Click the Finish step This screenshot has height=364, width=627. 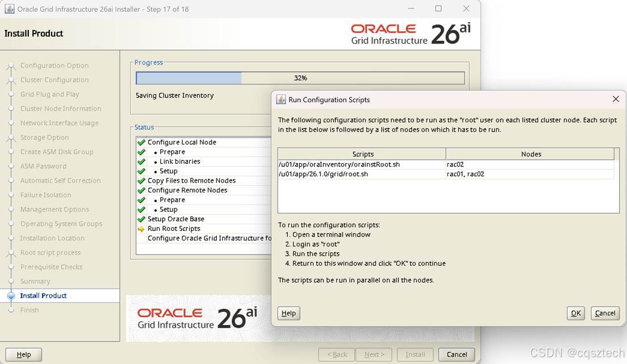pos(29,310)
